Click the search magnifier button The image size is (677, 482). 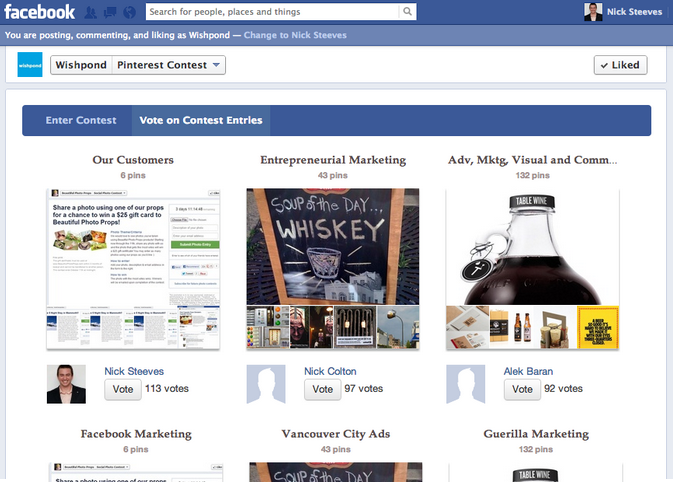[x=407, y=12]
